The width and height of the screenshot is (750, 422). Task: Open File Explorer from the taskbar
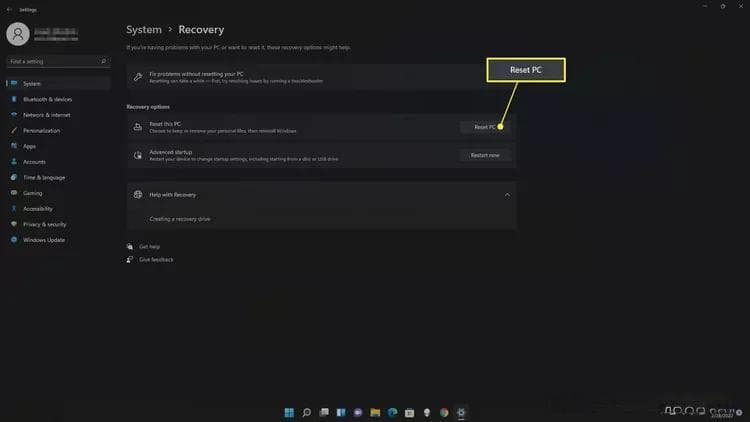(375, 412)
